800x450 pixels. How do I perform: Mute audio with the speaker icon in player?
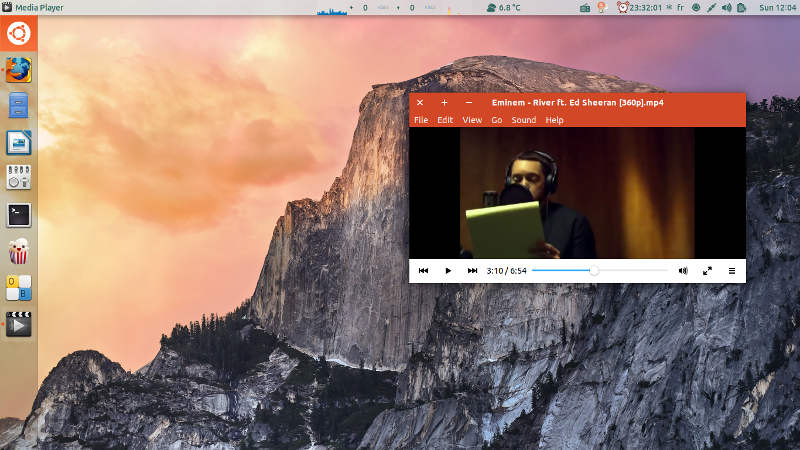[x=683, y=271]
